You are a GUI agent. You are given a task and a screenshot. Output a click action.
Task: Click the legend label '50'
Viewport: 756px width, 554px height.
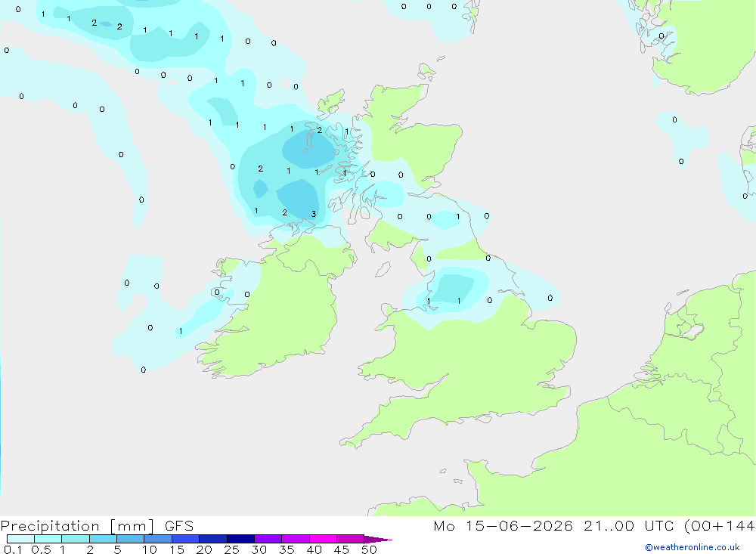tap(369, 549)
